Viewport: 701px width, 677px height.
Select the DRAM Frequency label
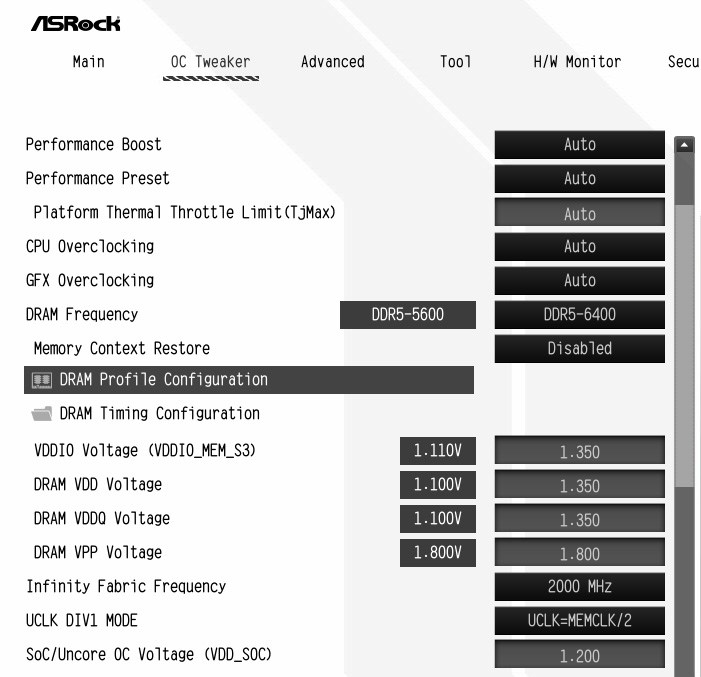tap(82, 315)
